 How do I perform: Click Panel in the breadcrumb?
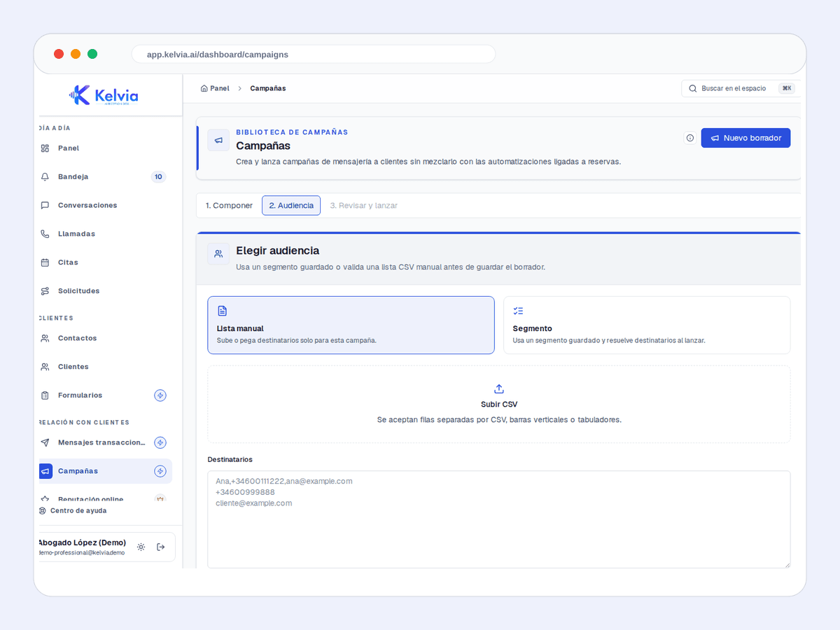220,89
